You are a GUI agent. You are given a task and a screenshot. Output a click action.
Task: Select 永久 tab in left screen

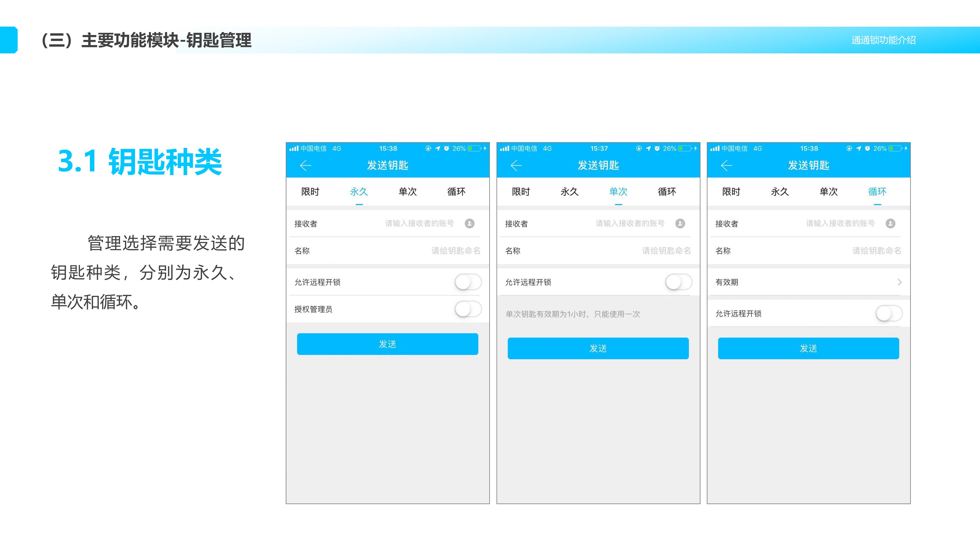point(359,192)
